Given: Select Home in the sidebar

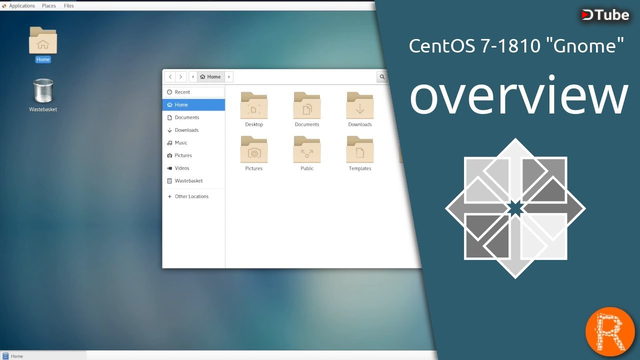Looking at the screenshot, I should click(x=193, y=105).
